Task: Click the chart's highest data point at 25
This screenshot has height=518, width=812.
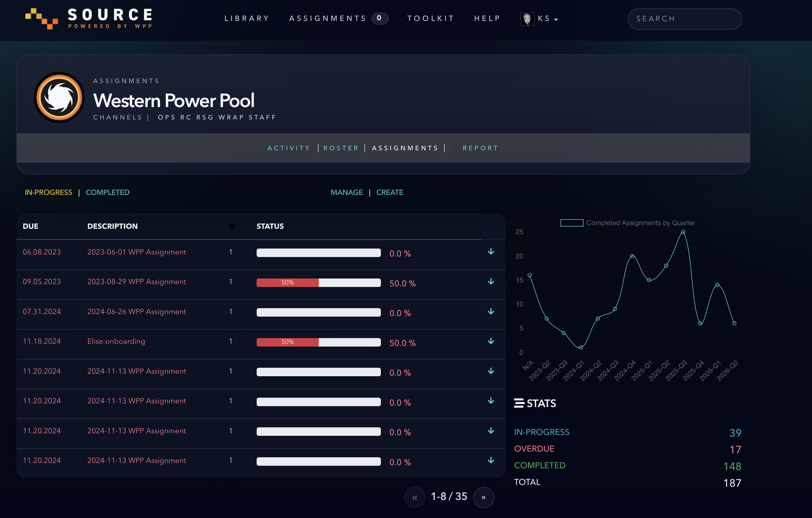Action: pyautogui.click(x=683, y=232)
